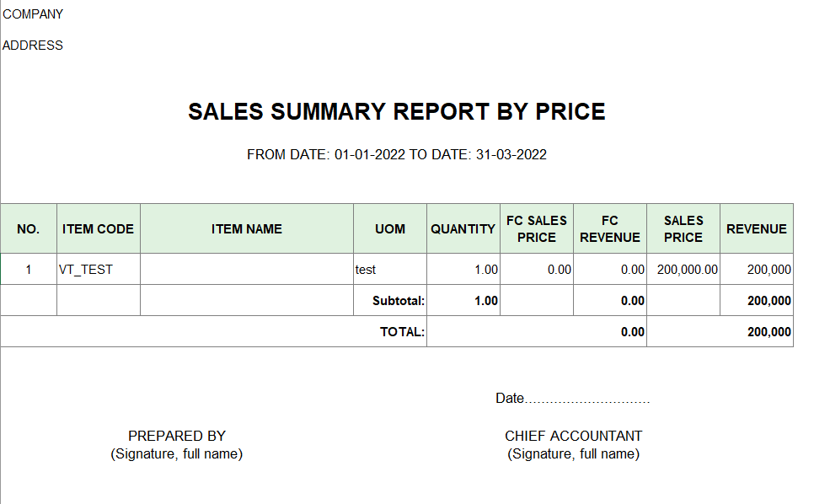Click the QUANTITY column header

[463, 229]
